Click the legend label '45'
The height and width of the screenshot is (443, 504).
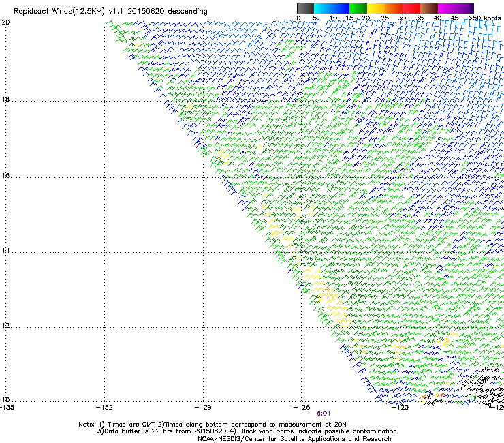click(x=454, y=18)
